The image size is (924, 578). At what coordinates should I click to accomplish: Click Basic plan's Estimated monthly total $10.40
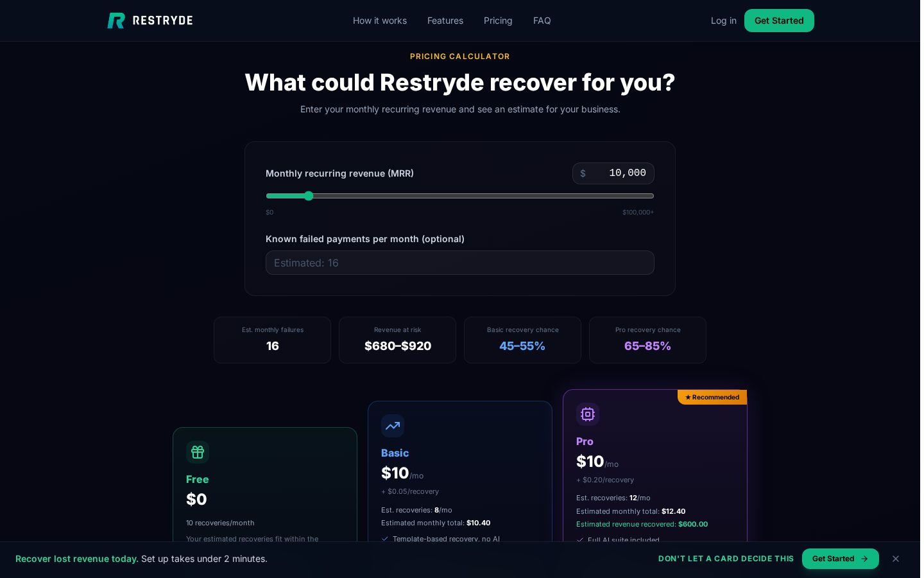click(x=436, y=523)
